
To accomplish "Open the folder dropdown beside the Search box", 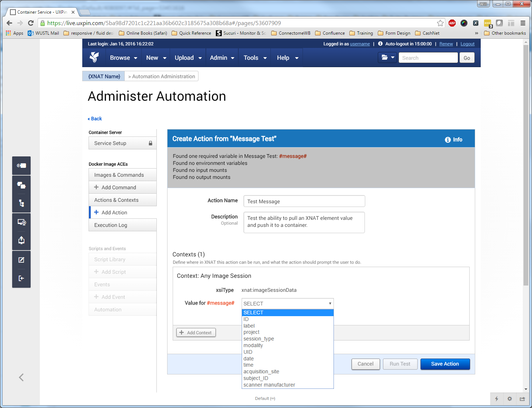I will point(387,58).
